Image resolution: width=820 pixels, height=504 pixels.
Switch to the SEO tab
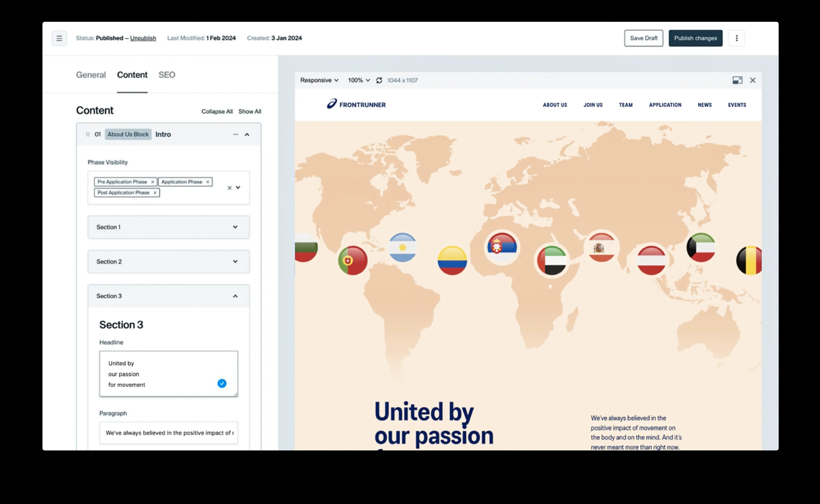[x=167, y=75]
